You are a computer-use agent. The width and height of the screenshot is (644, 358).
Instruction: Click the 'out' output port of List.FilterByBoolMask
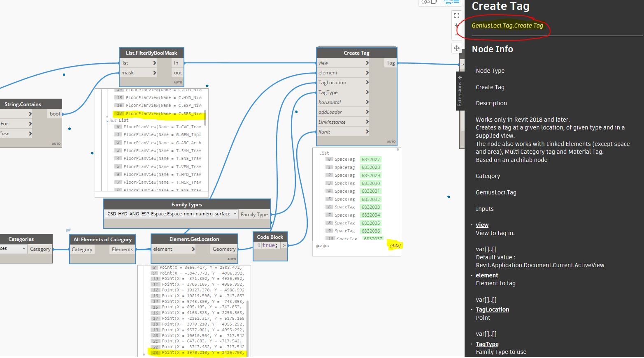177,73
